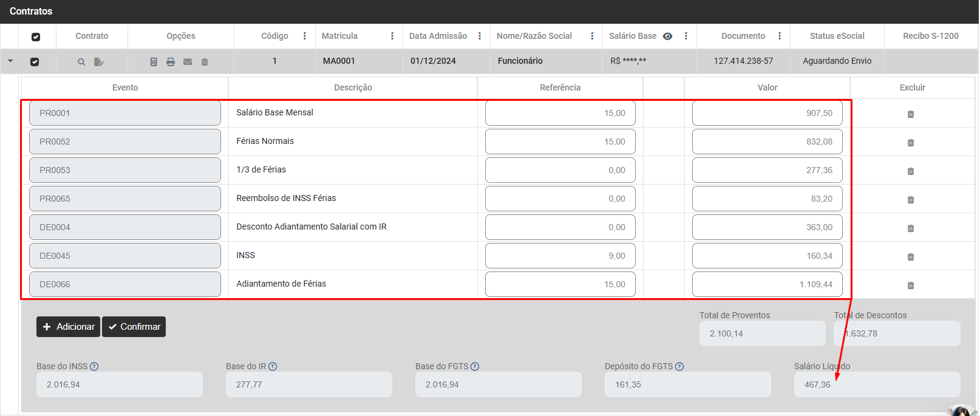Click the Base do FGTS help icon
Screen dimensions: 980x416
click(x=475, y=367)
